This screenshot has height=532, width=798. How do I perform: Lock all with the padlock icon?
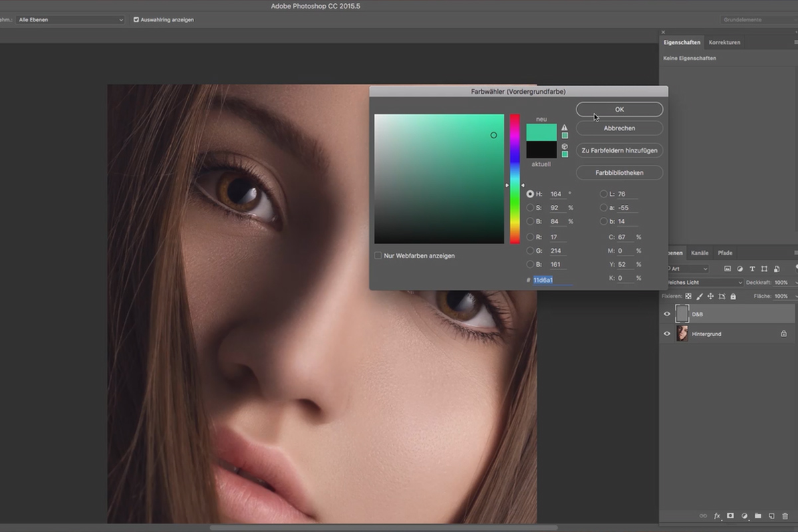pos(731,296)
